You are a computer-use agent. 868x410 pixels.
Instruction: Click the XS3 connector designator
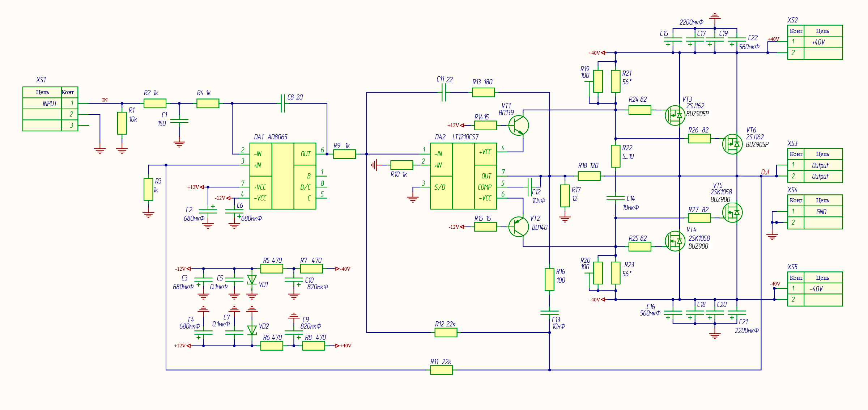[792, 144]
